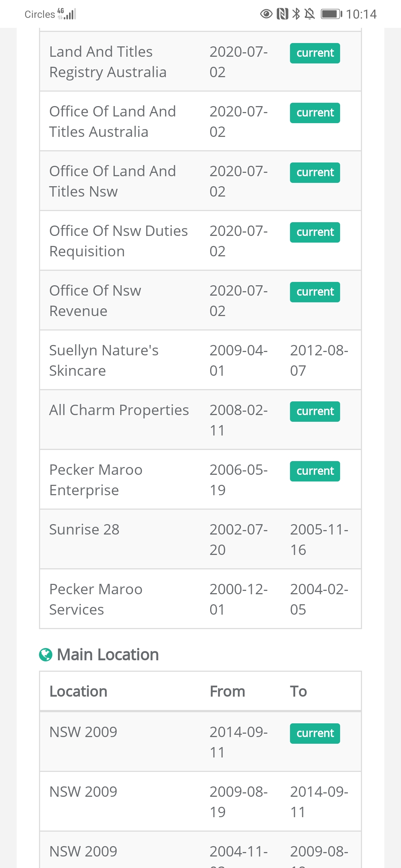Click current badge for All Charm Properties
This screenshot has height=868, width=401.
tap(315, 411)
